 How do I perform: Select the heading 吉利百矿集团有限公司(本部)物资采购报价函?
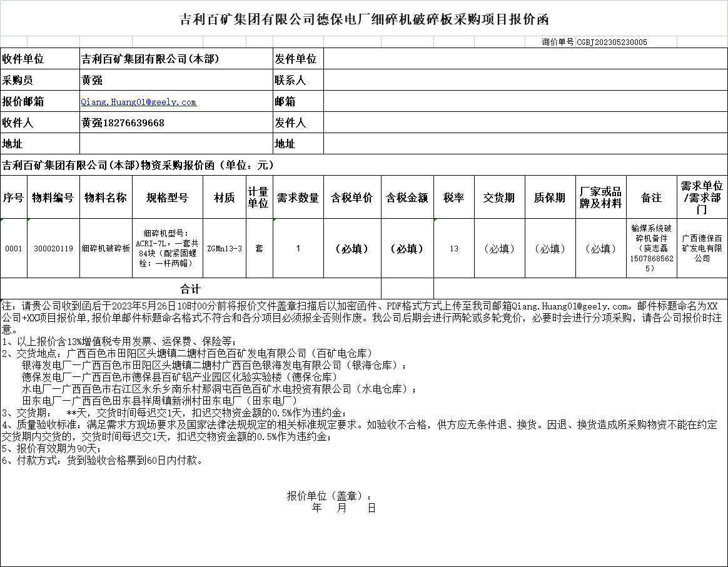(138, 165)
